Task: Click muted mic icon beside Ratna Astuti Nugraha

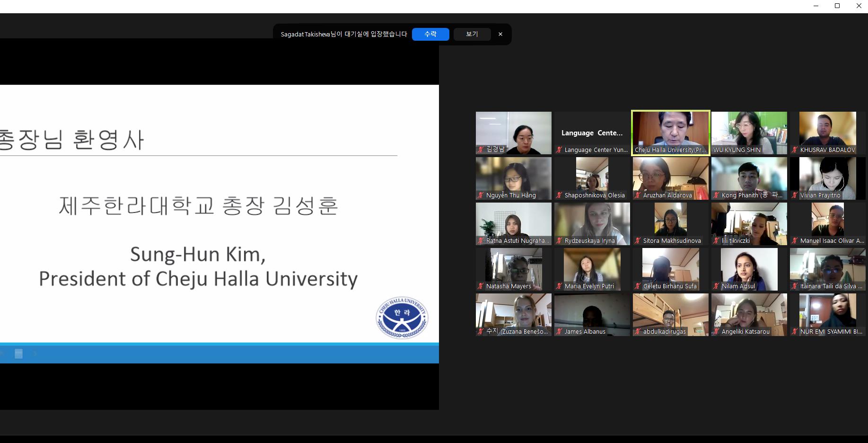Action: (x=481, y=240)
